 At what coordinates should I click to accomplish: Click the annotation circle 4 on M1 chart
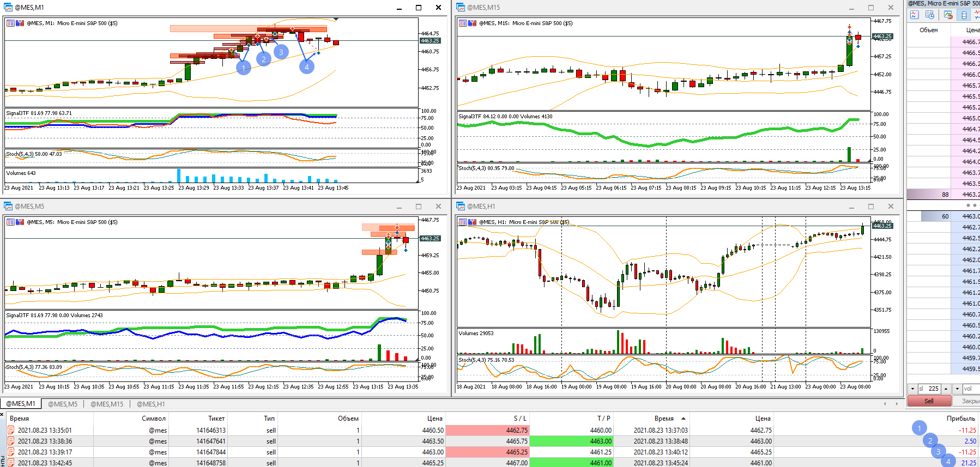[307, 66]
